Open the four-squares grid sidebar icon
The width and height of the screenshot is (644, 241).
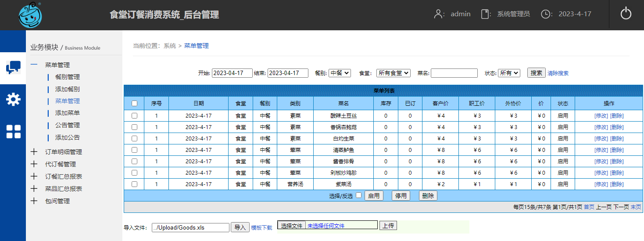(x=13, y=131)
